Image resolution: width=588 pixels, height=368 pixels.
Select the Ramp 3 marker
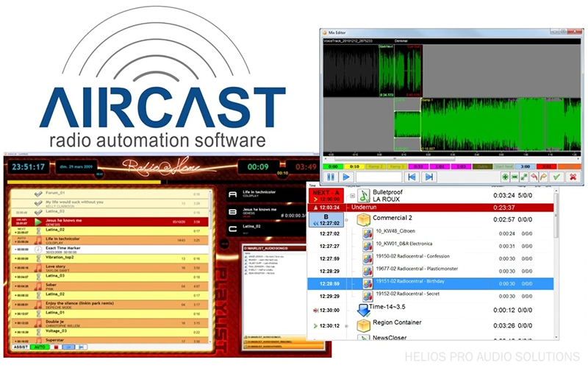coord(397,166)
